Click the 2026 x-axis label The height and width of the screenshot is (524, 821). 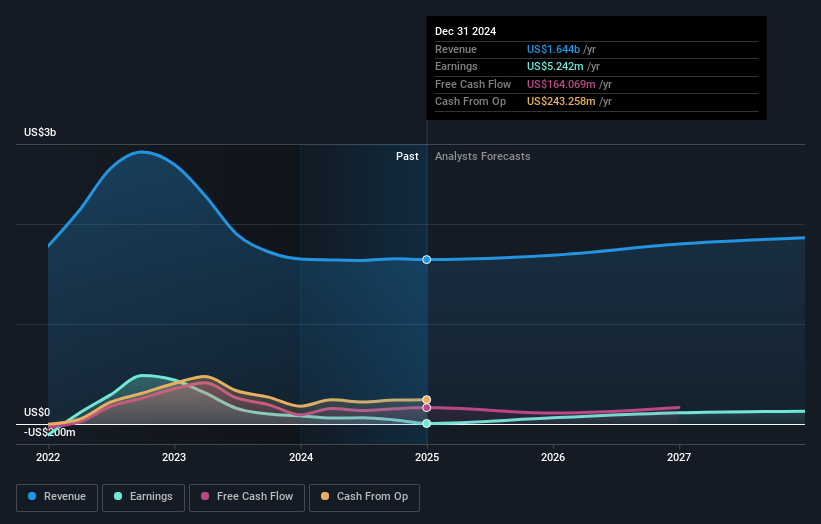553,458
